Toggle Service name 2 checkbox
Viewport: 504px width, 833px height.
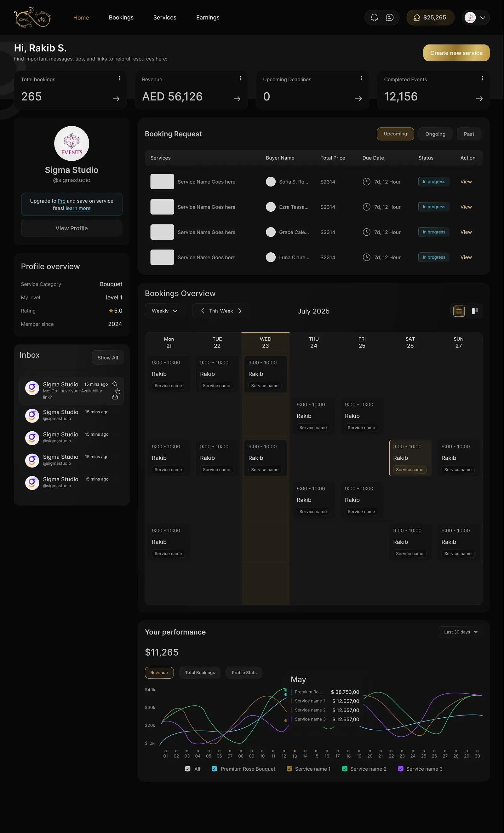(345, 769)
